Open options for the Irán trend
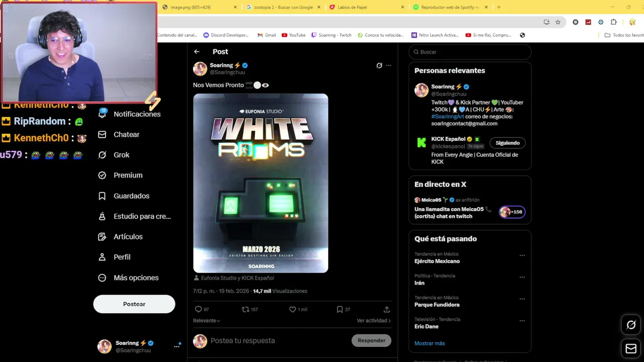 522,277
